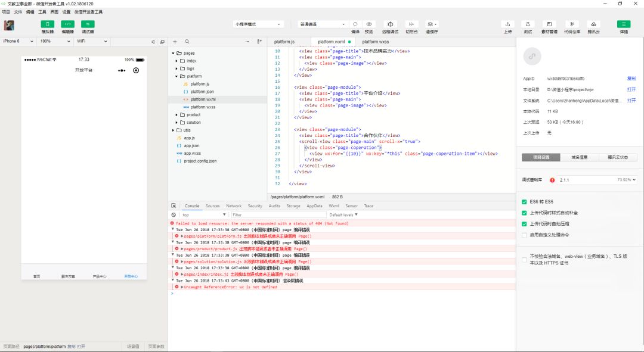Collapse the pages folder
The width and height of the screenshot is (644, 352).
tap(174, 54)
